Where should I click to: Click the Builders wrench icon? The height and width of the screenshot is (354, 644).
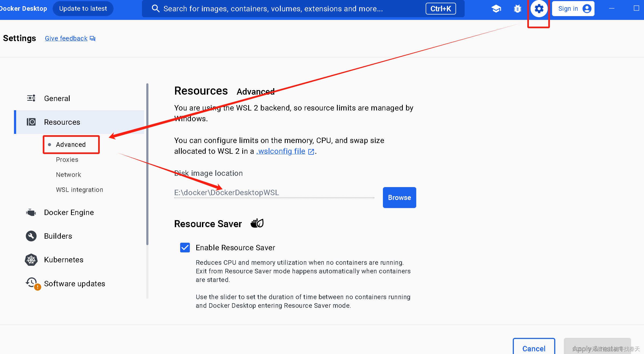(x=31, y=236)
